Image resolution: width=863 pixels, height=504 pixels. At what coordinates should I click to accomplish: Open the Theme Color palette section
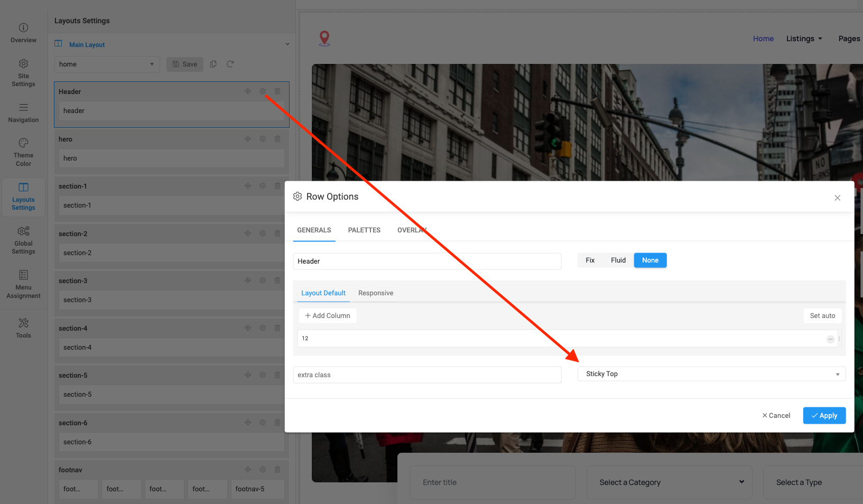23,152
